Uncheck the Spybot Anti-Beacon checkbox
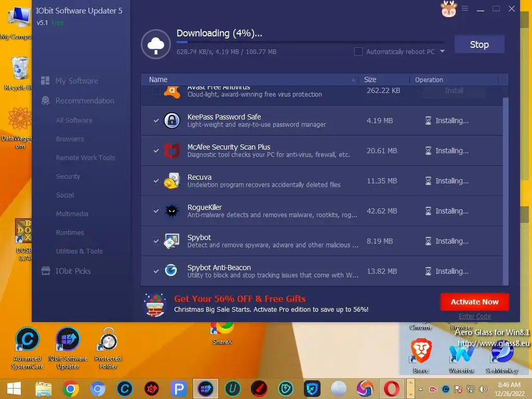 click(x=156, y=271)
